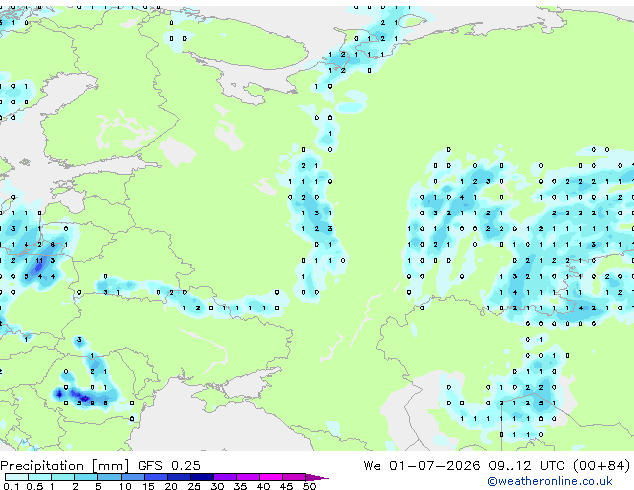The image size is (634, 490).
Task: Click the '10' legend scale label
Action: point(125,486)
